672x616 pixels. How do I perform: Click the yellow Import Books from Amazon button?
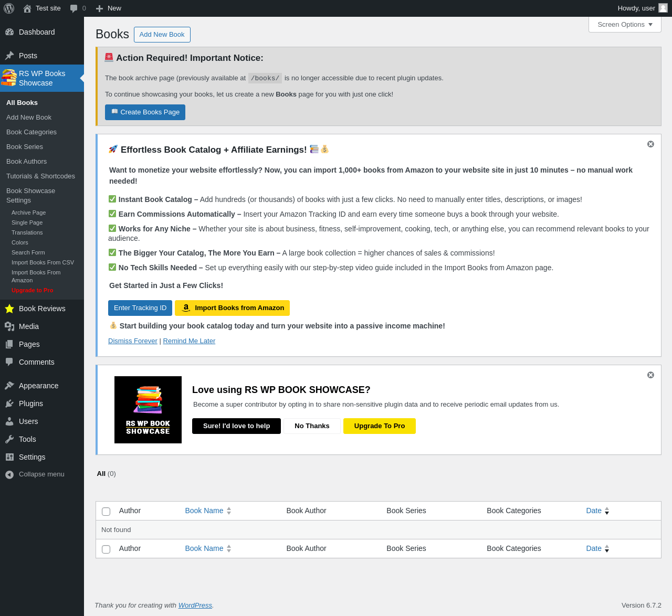pyautogui.click(x=232, y=308)
